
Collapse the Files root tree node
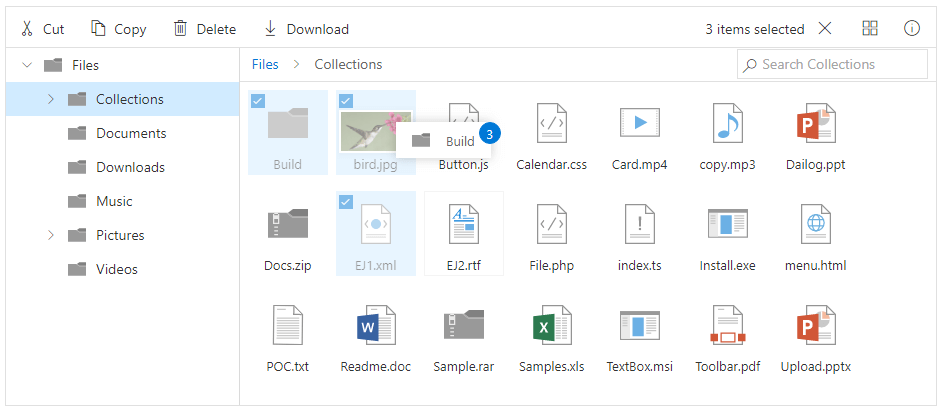pos(26,65)
